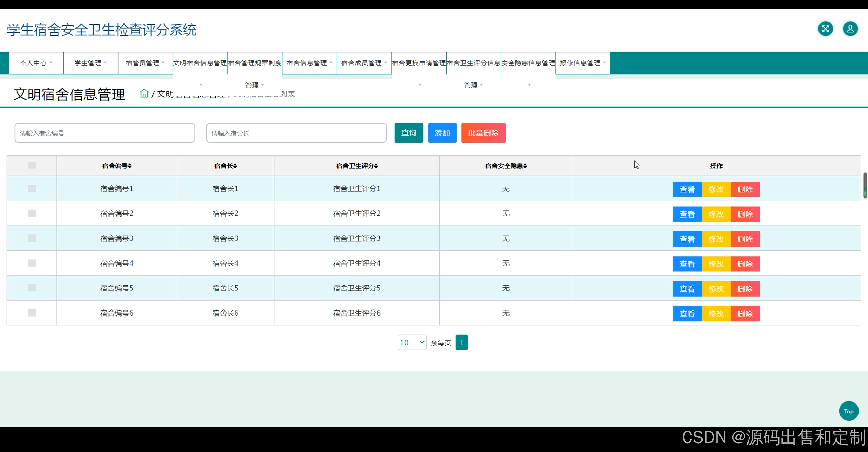This screenshot has height=452, width=868.
Task: Sort by 宿舍卫生评分 column arrows
Action: point(376,166)
